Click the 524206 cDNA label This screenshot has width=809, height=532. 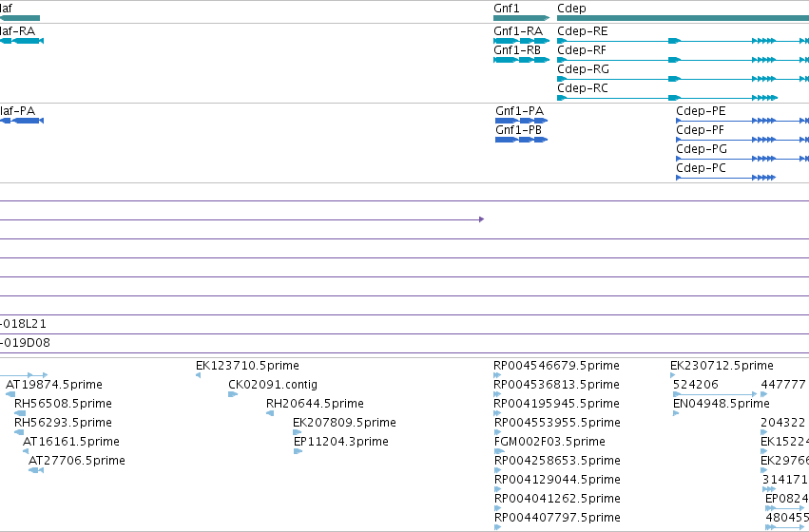pos(696,385)
